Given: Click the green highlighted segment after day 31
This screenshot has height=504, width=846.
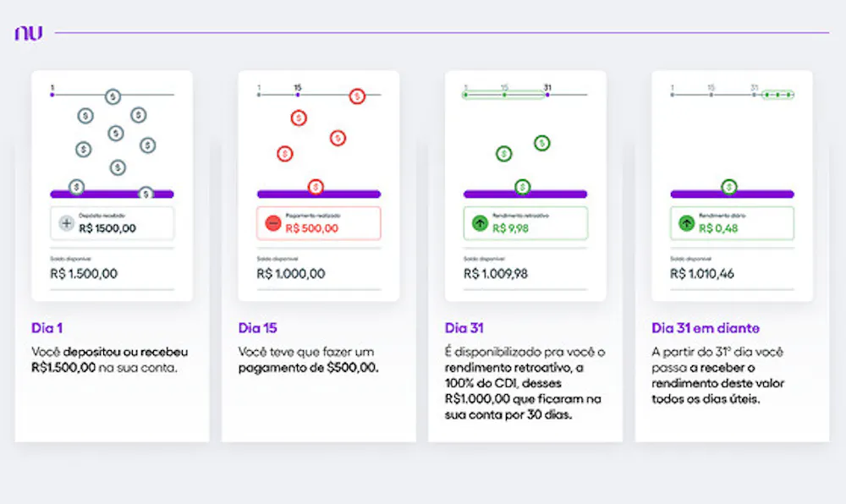Looking at the screenshot, I should click(777, 95).
